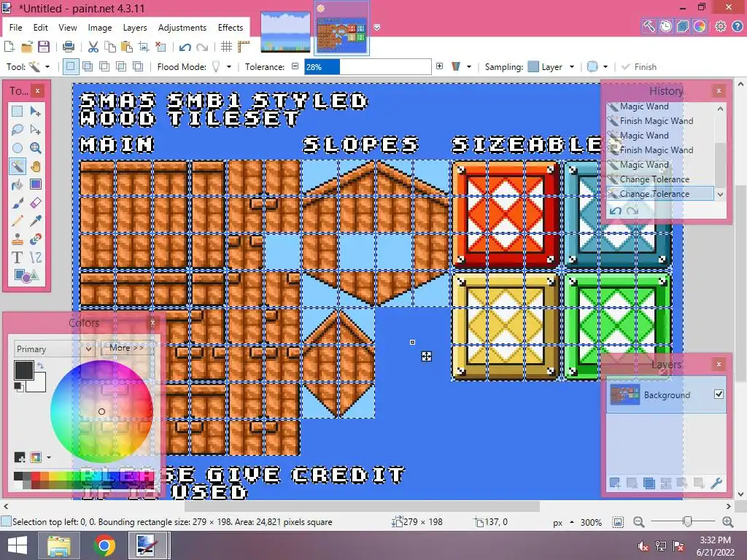Select the Lasso Select tool
Screen dimensions: 747x560
tap(18, 130)
